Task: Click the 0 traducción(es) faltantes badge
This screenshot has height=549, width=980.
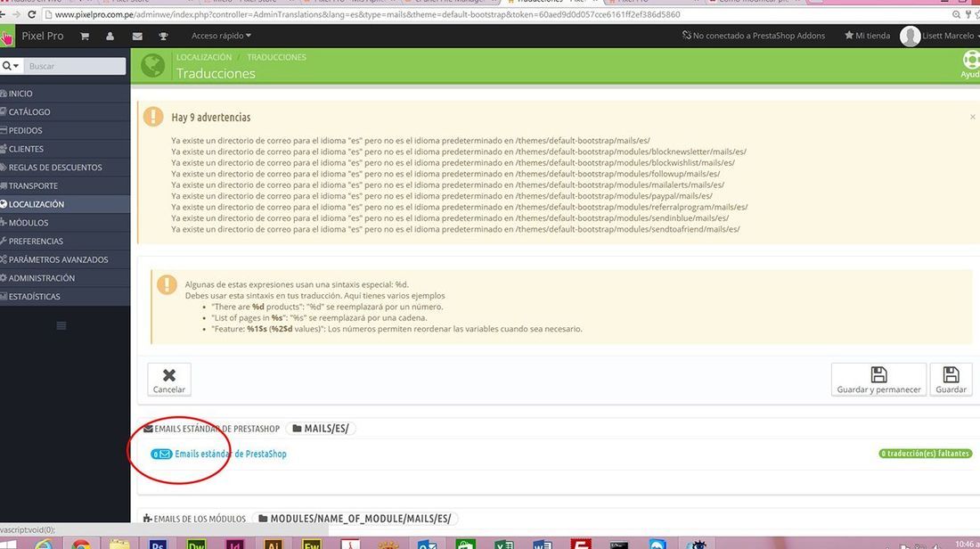Action: (x=926, y=454)
